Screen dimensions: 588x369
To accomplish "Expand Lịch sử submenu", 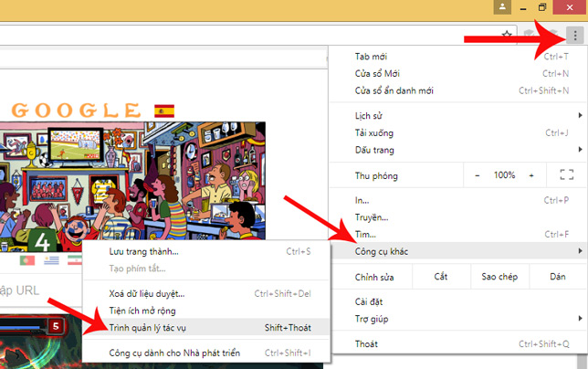I will click(458, 116).
